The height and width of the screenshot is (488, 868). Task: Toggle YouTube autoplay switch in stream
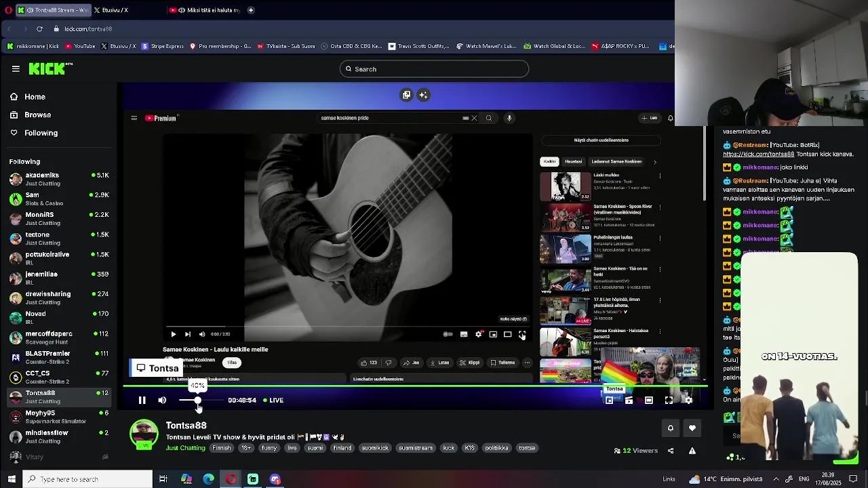(448, 334)
